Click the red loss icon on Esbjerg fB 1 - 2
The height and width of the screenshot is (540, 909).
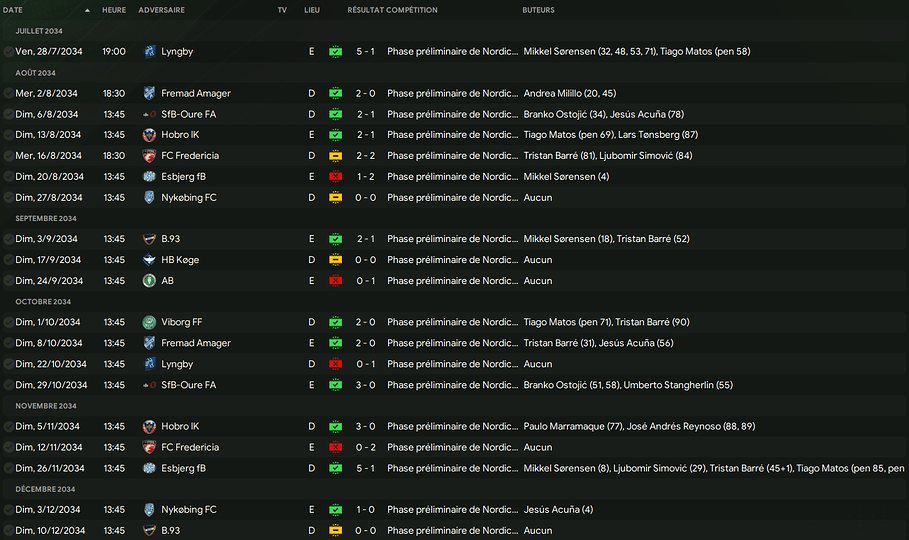(x=335, y=177)
